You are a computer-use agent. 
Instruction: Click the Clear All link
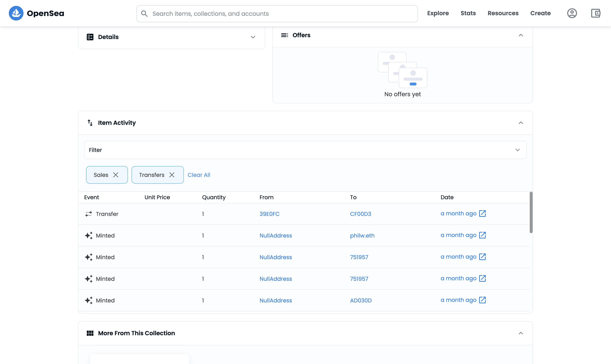(x=199, y=175)
